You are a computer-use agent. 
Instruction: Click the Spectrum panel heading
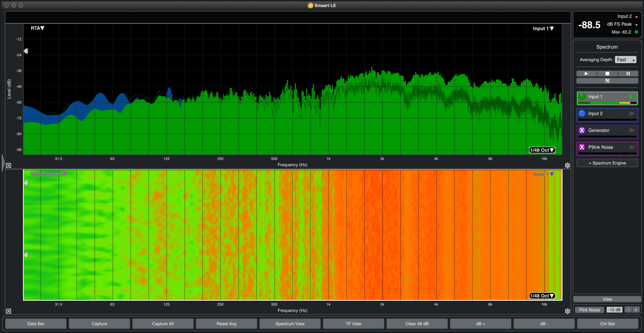pyautogui.click(x=607, y=47)
